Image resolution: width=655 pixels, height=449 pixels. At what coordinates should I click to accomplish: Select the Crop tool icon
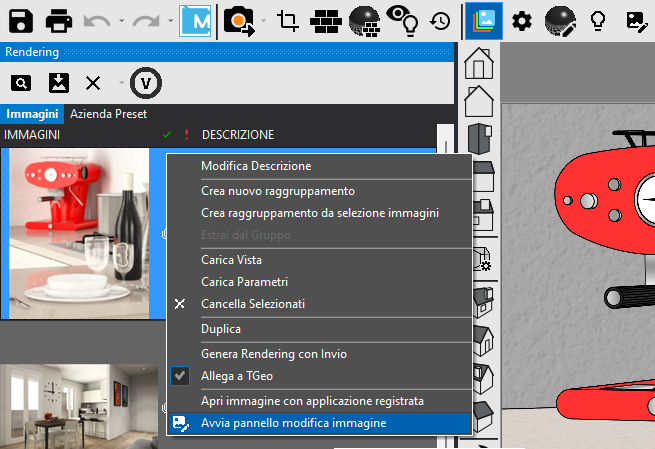tap(288, 21)
